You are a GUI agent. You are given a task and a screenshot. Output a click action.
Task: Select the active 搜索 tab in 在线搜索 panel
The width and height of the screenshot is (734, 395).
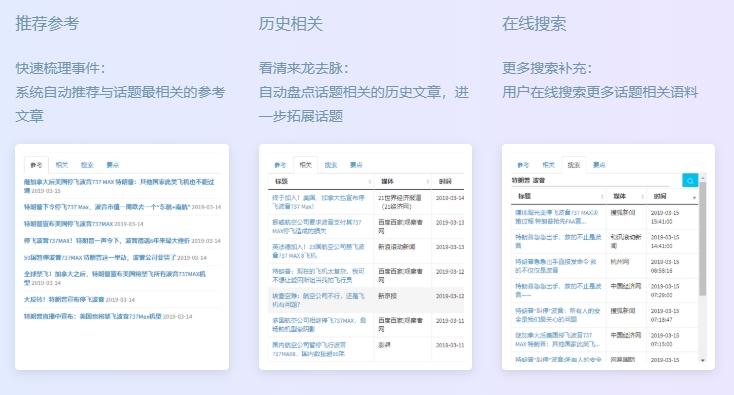click(x=573, y=165)
